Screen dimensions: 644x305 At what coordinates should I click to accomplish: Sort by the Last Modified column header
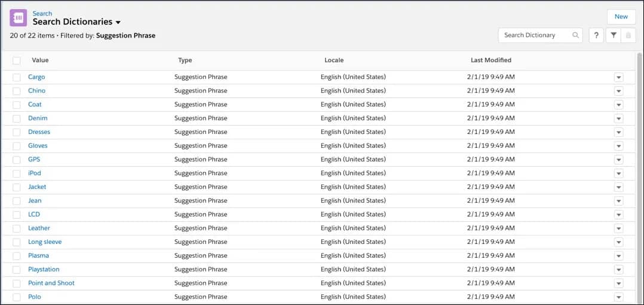tap(491, 60)
